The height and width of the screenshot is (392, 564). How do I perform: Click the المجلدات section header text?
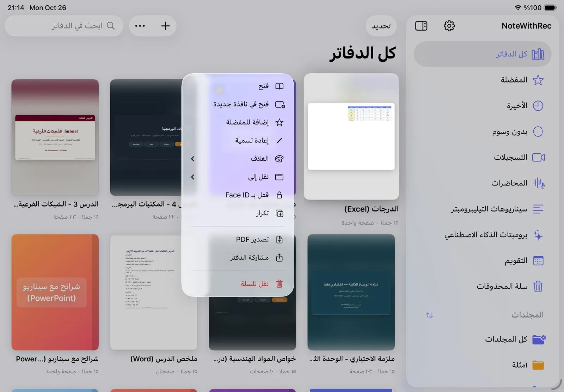point(527,315)
